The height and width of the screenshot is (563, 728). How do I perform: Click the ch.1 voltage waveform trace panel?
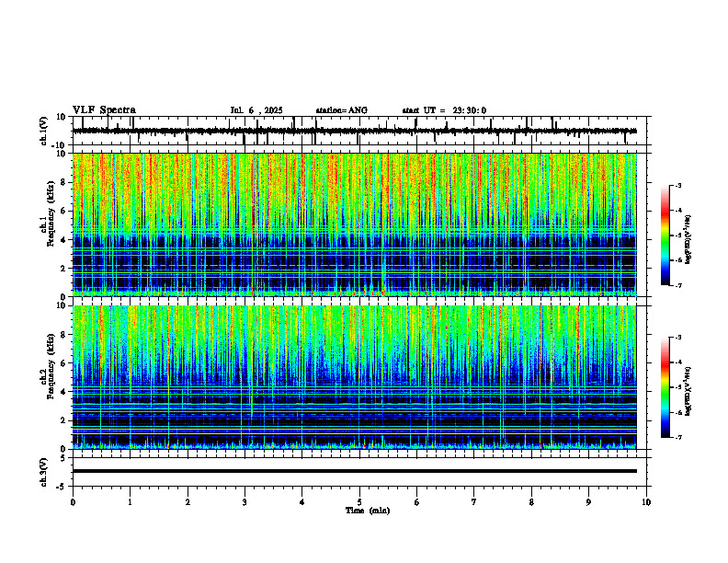tap(361, 131)
